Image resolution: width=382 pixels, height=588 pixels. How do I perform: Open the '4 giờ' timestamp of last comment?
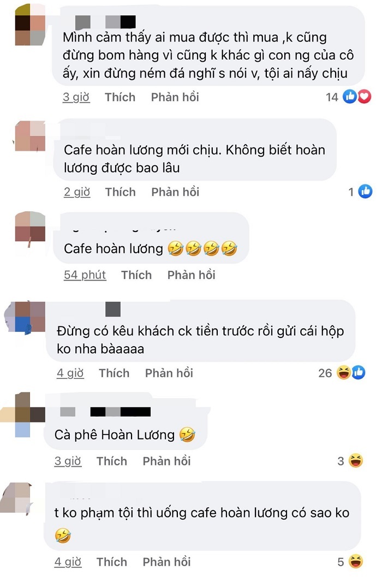coord(68,562)
